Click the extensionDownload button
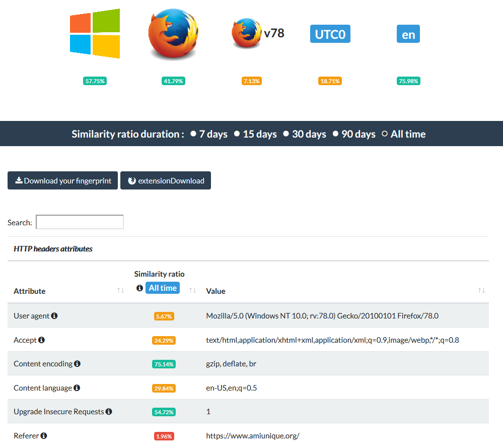 pyautogui.click(x=166, y=180)
